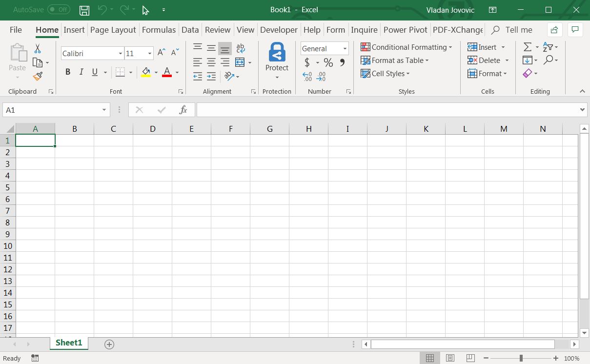Expand the General number format dropdown

(x=345, y=49)
